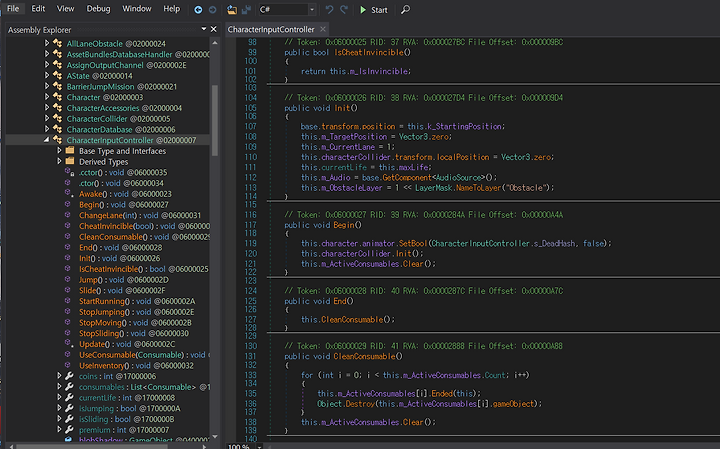Click the Assembly Explorer vertical scrollbar thumb
The image size is (720, 449).
tap(214, 120)
